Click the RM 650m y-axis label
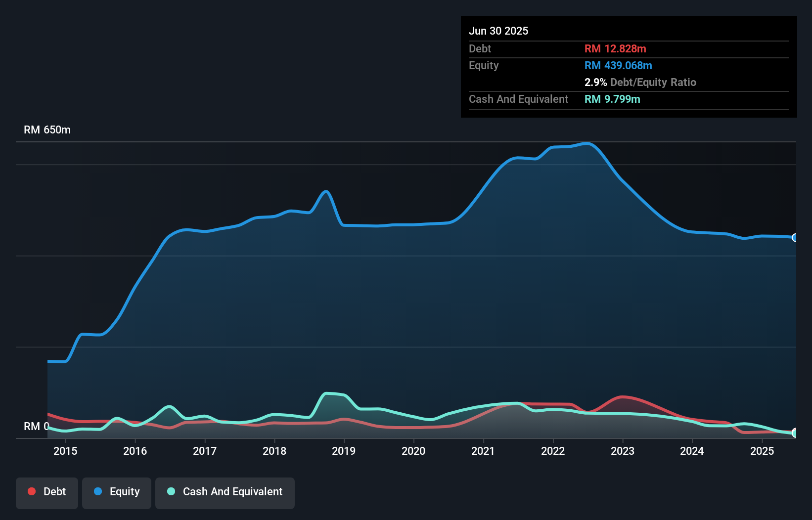 point(47,130)
